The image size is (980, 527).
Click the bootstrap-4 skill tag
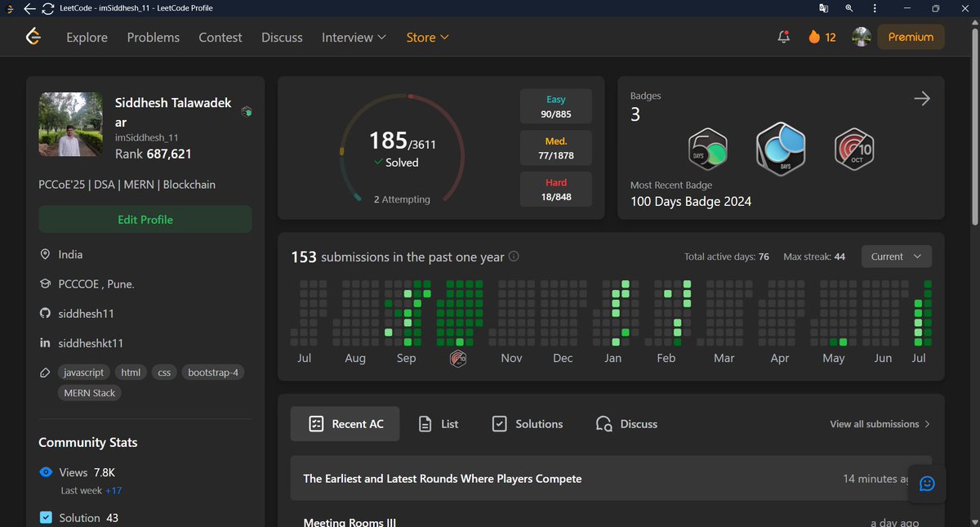point(214,373)
